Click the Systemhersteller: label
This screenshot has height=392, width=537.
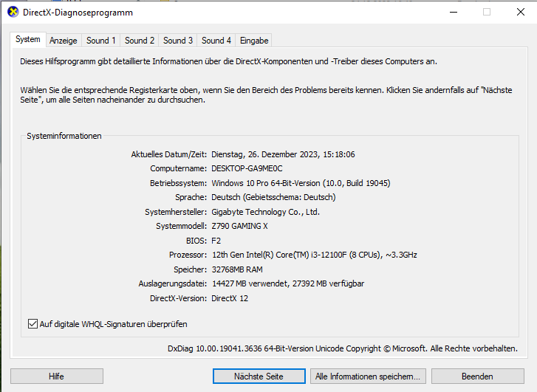(176, 212)
